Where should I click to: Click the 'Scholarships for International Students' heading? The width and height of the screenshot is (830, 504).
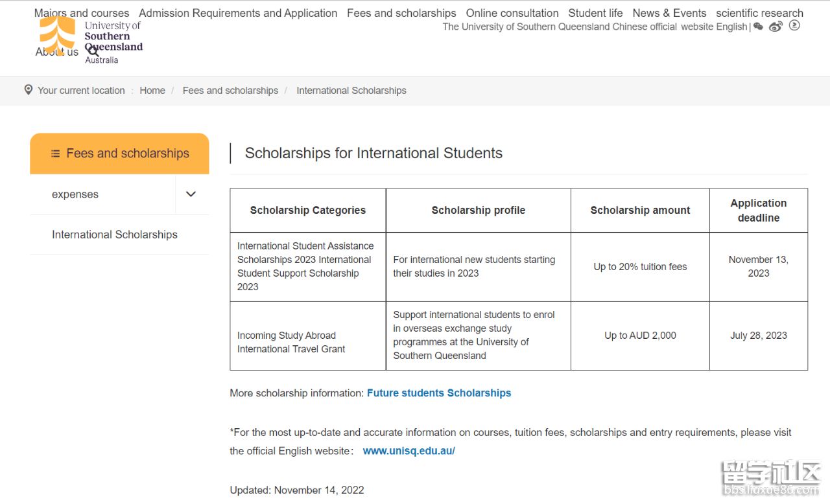373,153
